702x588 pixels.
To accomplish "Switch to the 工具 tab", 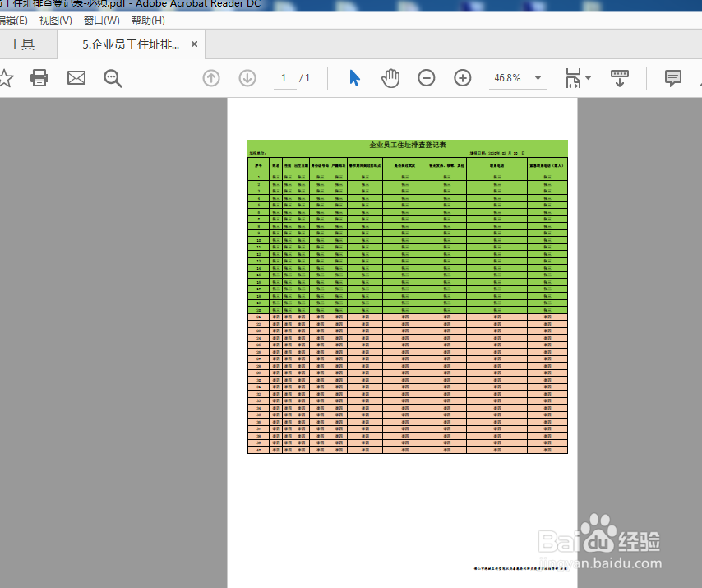I will [x=21, y=44].
